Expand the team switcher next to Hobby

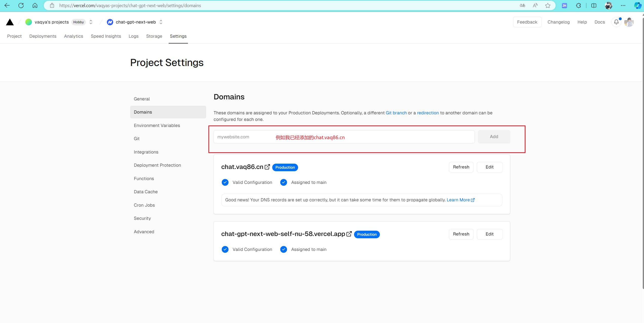click(x=91, y=22)
